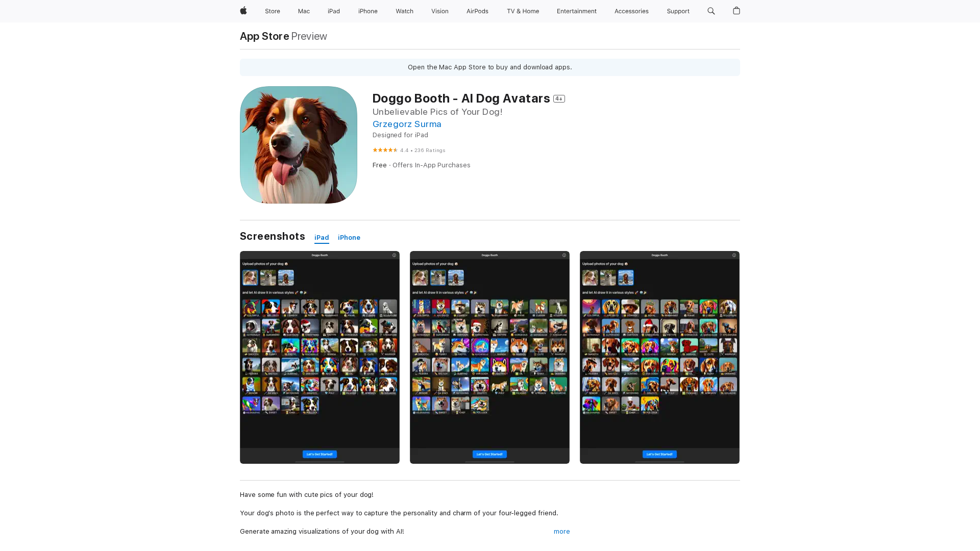Click 'Let's Get Started!' in third screenshot
Viewport: 980px width, 551px height.
click(x=659, y=454)
